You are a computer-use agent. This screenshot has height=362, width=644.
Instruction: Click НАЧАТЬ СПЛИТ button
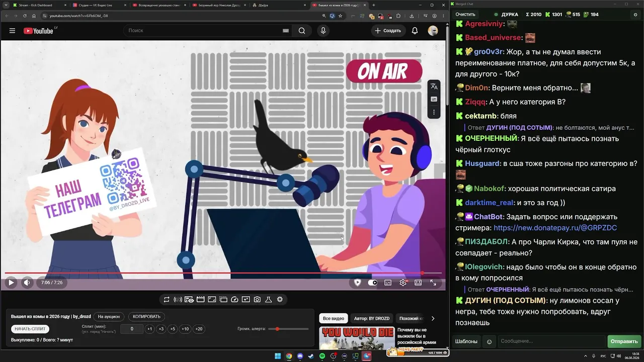pos(30,329)
